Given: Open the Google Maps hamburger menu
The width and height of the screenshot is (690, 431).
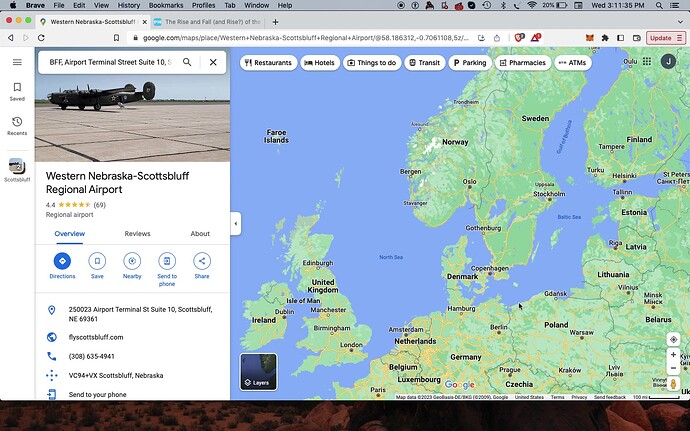Looking at the screenshot, I should pyautogui.click(x=17, y=62).
